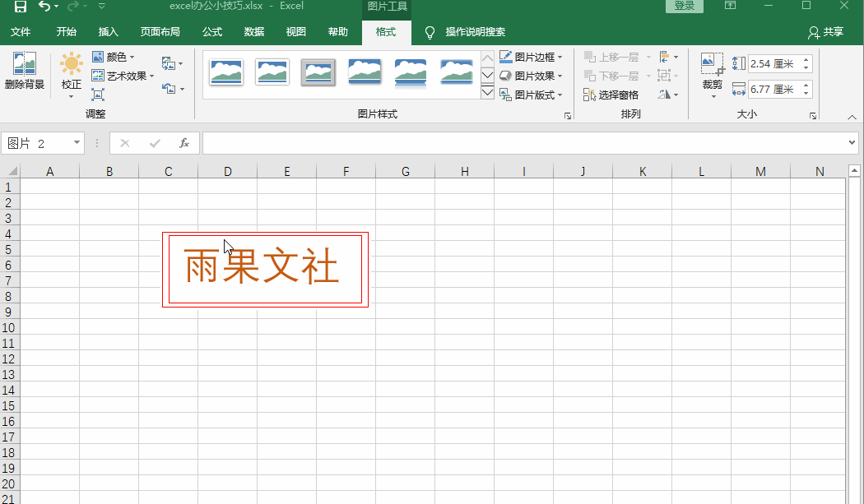Screen dimensions: 864x504
Task: Click the Save icon in quick access toolbar
Action: click(x=19, y=7)
